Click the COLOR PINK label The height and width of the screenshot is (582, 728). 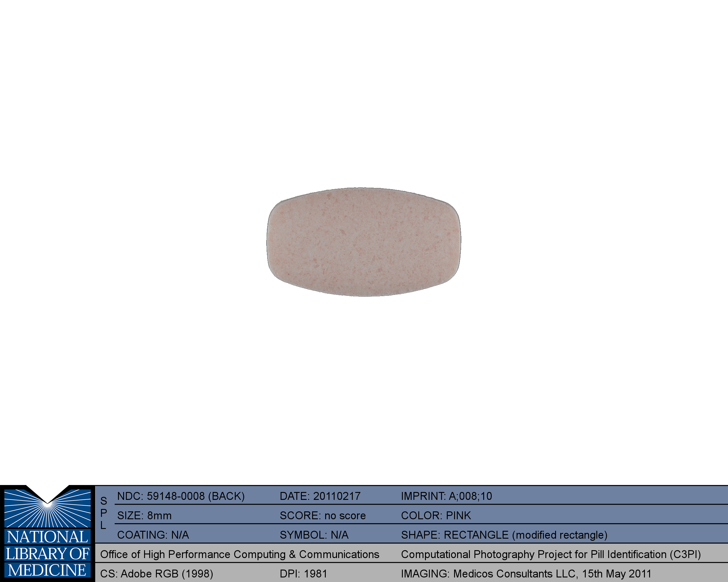click(436, 516)
